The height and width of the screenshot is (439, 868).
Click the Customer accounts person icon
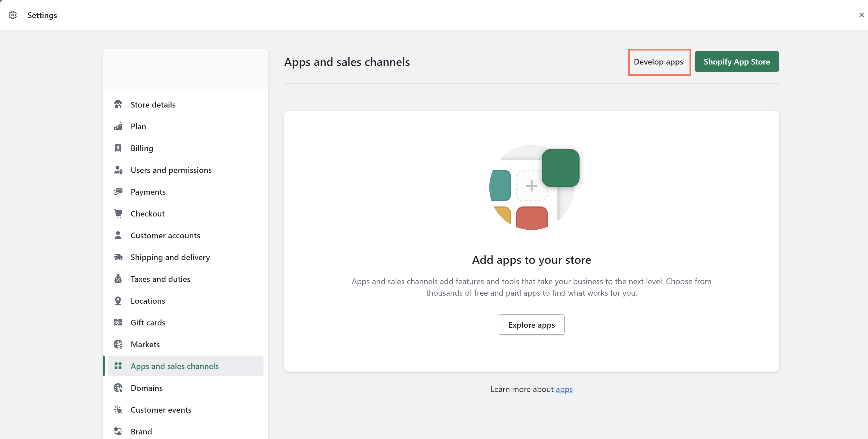[x=118, y=235]
